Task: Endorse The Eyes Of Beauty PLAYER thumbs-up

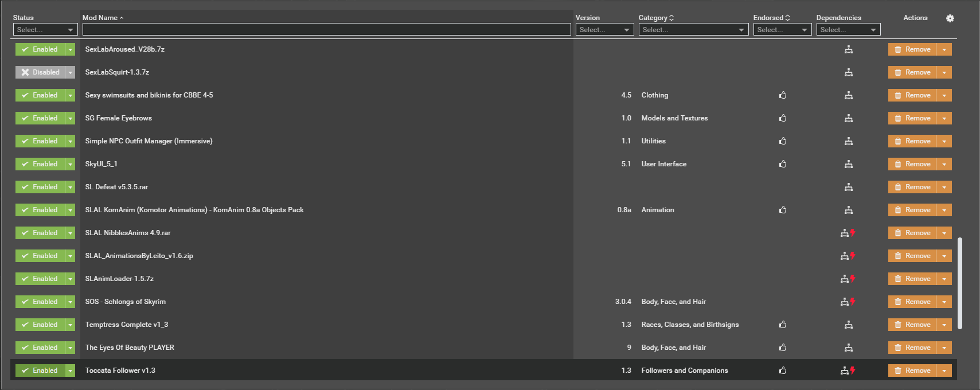Action: [783, 348]
